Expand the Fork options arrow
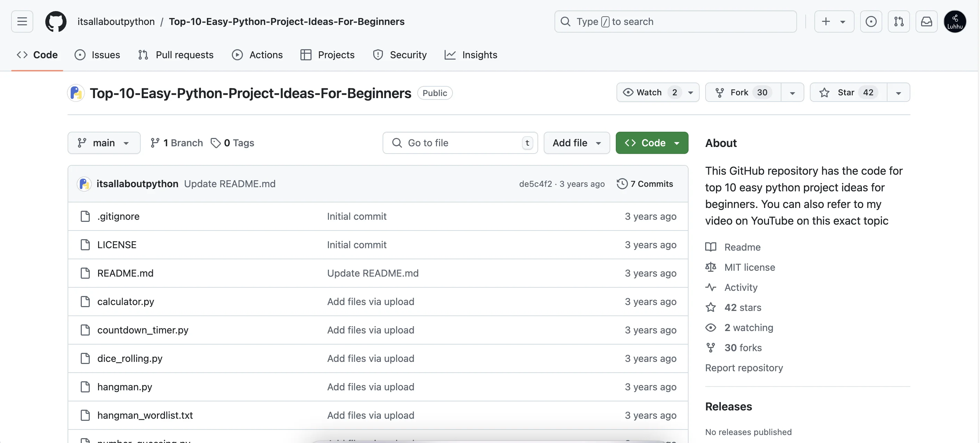980x443 pixels. click(793, 93)
